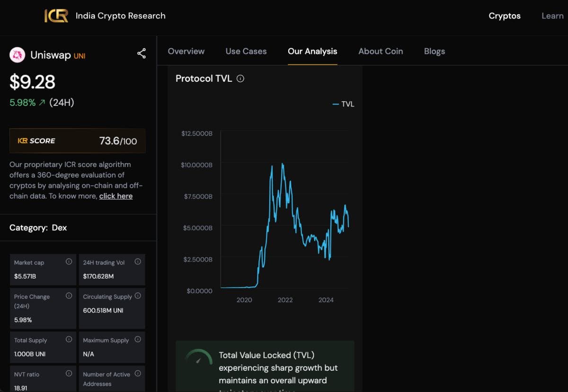
Task: Show Circulating Supply info icon details
Action: pos(138,296)
